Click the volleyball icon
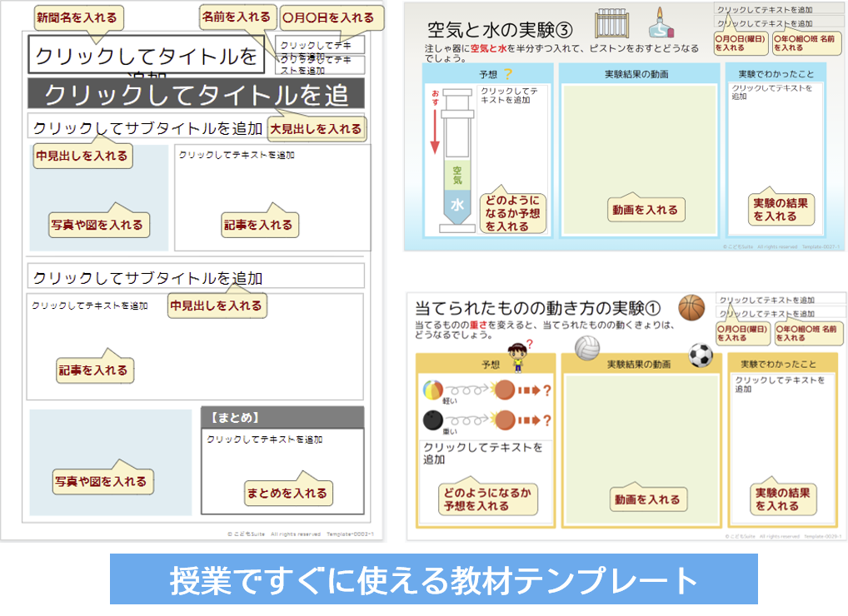This screenshot has width=848, height=616. pos(587,348)
